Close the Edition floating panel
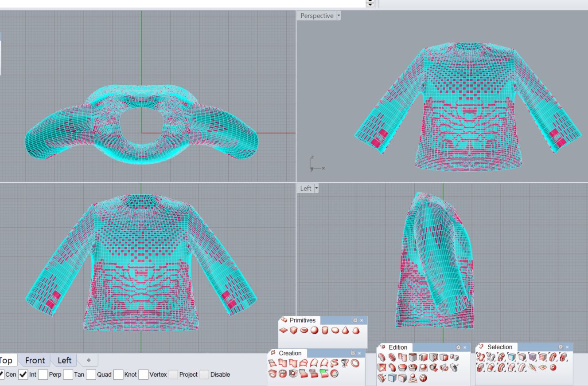Image resolution: width=588 pixels, height=386 pixels. pos(465,347)
